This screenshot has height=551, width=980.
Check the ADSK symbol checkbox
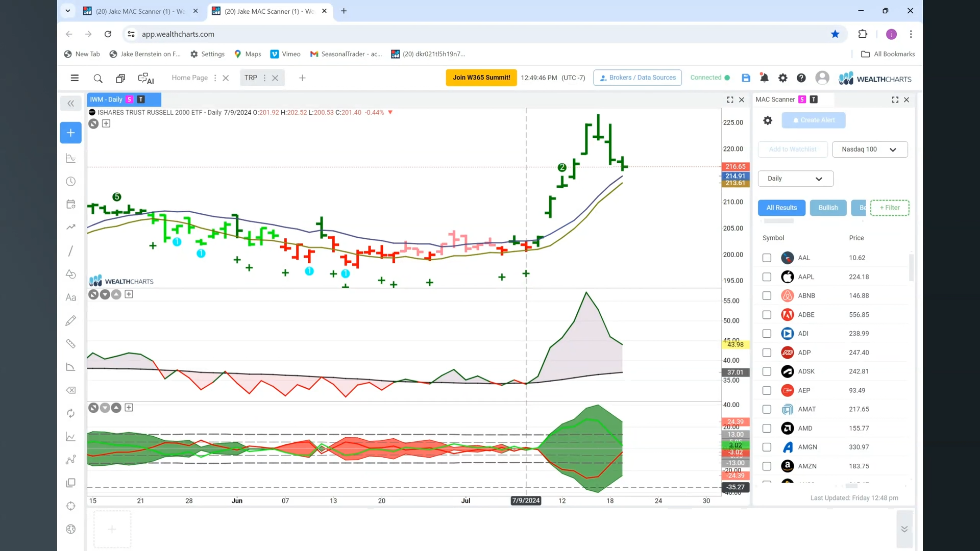click(767, 371)
